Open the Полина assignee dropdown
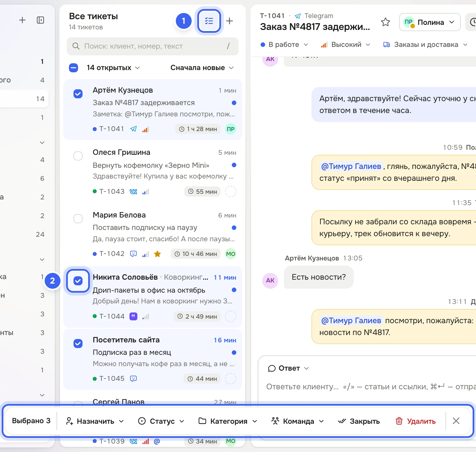The width and height of the screenshot is (476, 452). coord(430,22)
